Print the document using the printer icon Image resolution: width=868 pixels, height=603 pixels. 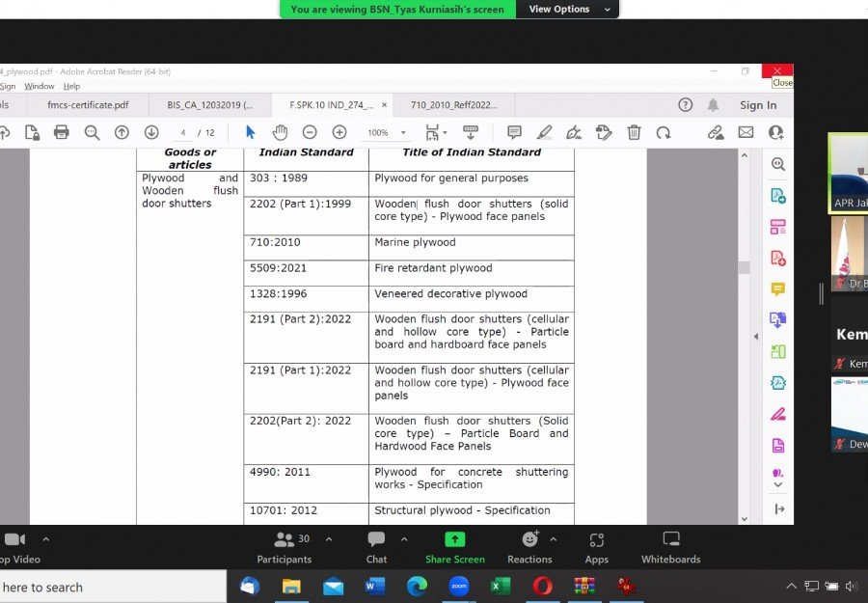tap(62, 132)
